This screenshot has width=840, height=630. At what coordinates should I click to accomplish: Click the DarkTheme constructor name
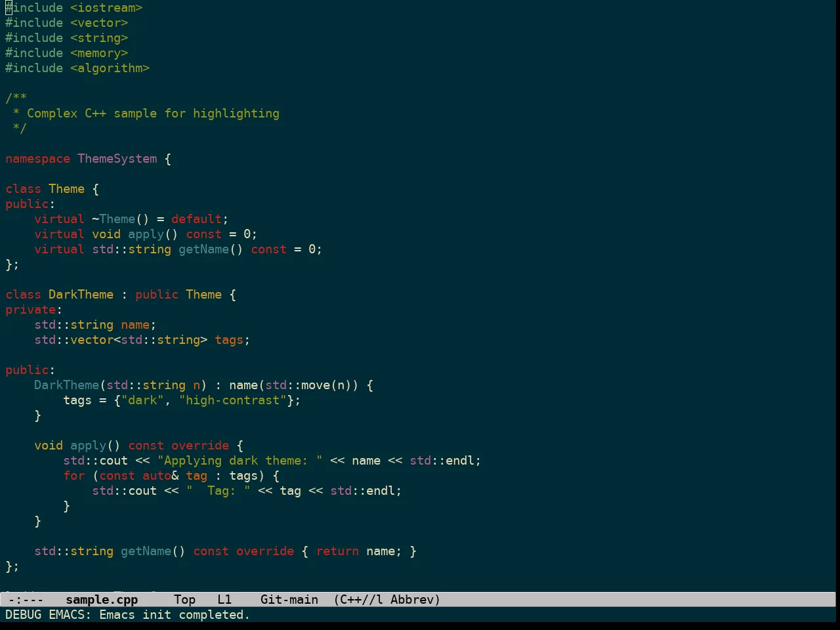click(x=67, y=385)
